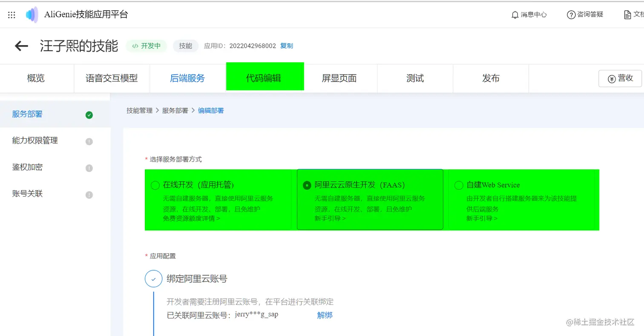Open the document icon at top right
644x336 pixels.
tap(627, 15)
